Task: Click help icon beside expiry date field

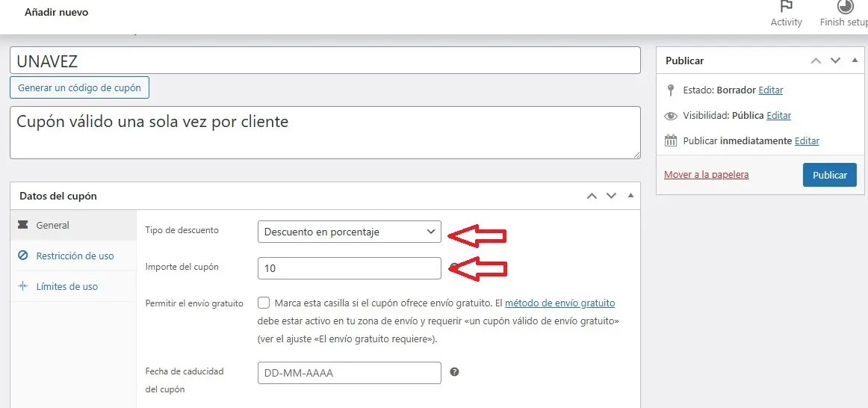Action: click(x=454, y=372)
